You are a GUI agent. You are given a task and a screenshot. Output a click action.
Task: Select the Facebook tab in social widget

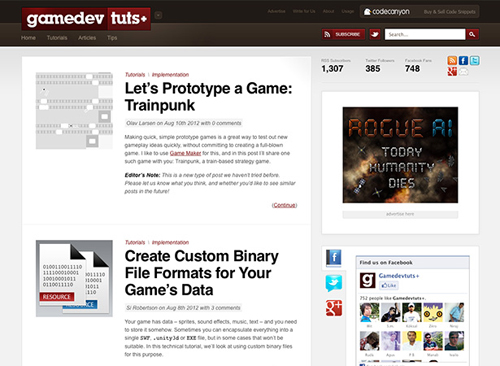[334, 258]
